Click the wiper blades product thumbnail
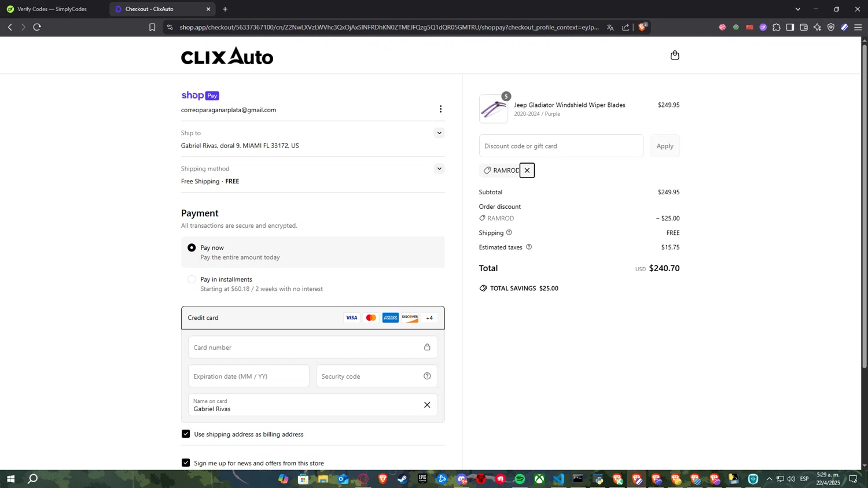The image size is (868, 488). click(494, 109)
